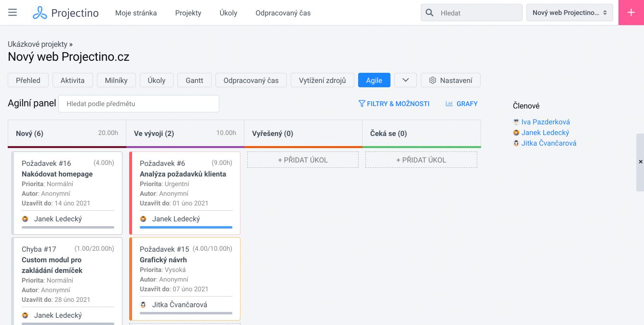Viewport: 644px width, 325px height.
Task: Click Požadavek #16 label
Action: tap(46, 163)
